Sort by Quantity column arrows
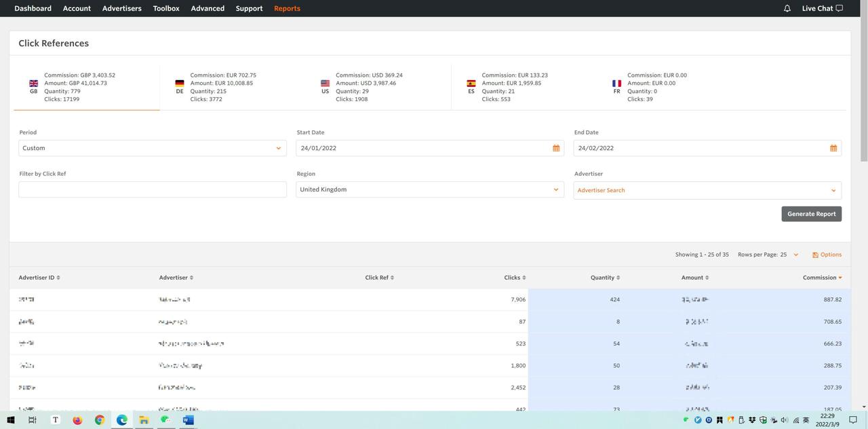 click(x=618, y=278)
